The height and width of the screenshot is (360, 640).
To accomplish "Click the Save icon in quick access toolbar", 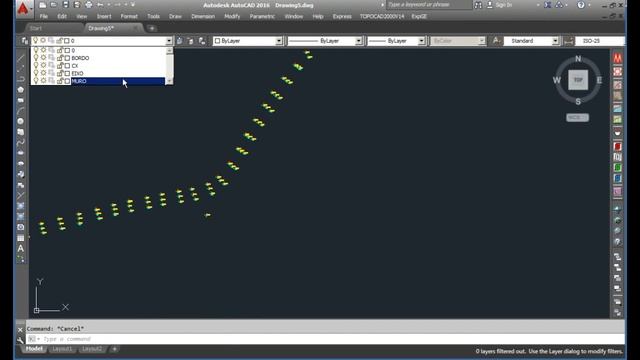I will pos(65,5).
